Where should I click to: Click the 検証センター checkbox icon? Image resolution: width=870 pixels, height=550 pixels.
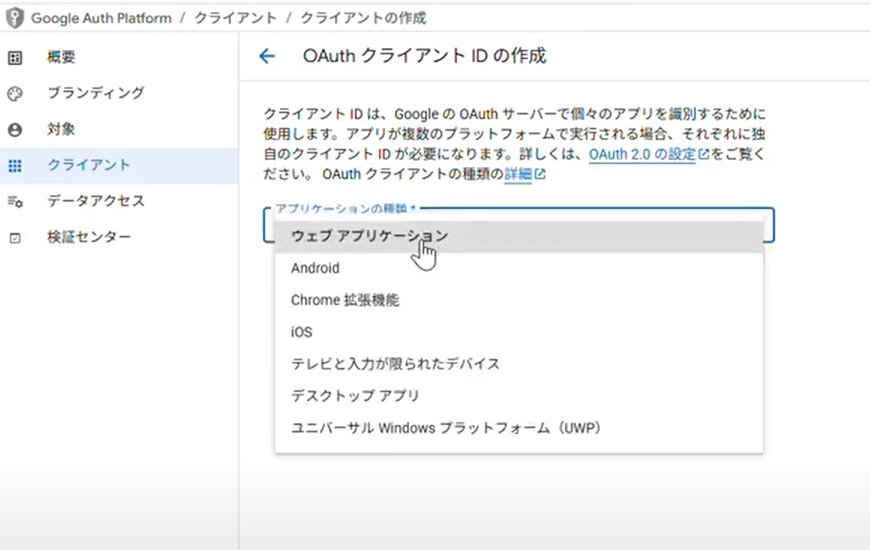[15, 238]
